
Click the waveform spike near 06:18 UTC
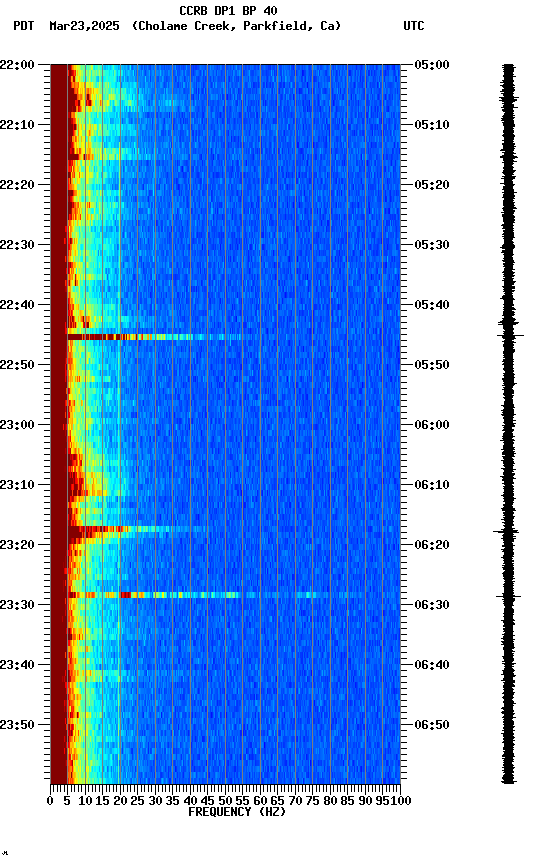[x=506, y=532]
